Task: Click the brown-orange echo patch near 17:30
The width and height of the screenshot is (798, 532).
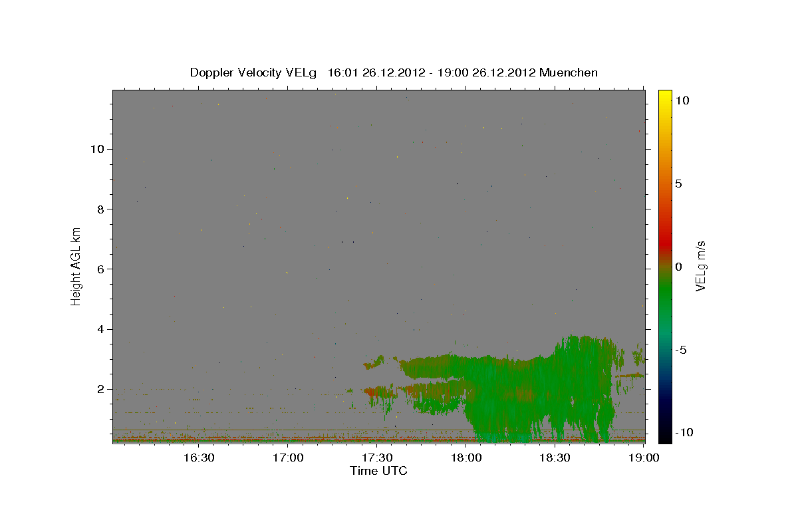Action: tap(380, 391)
